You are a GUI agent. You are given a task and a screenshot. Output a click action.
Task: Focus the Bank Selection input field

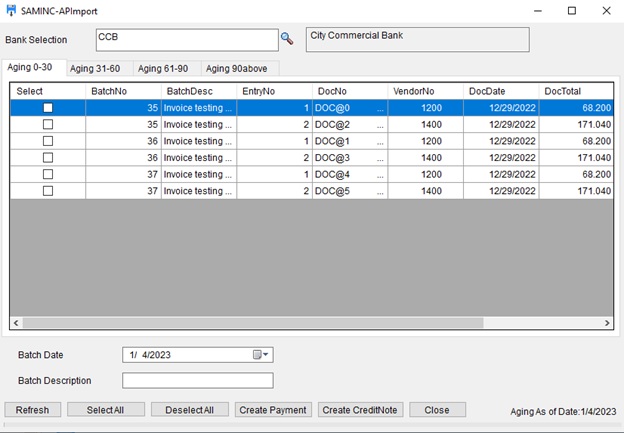pyautogui.click(x=187, y=40)
